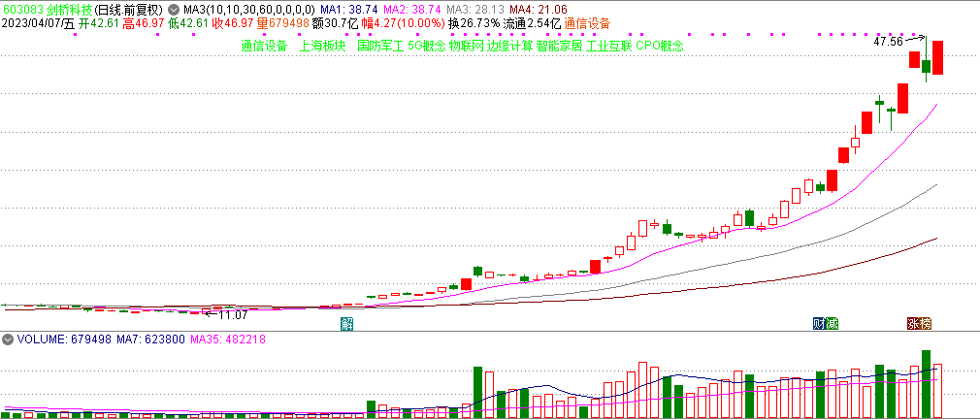Click the 解 event marker icon
Viewport: 980px width, 420px height.
point(347,323)
